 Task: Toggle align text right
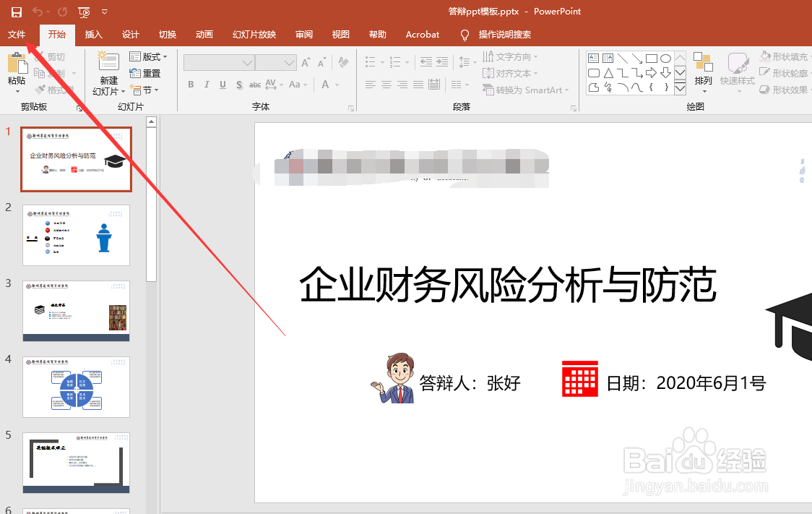tap(402, 85)
